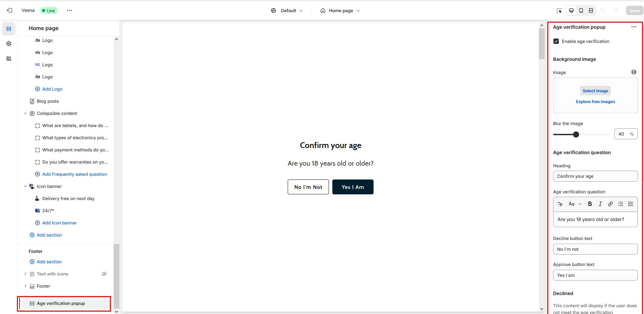Click the connect dynamic source icon
Viewport: 644px width, 314px height.
(x=634, y=72)
